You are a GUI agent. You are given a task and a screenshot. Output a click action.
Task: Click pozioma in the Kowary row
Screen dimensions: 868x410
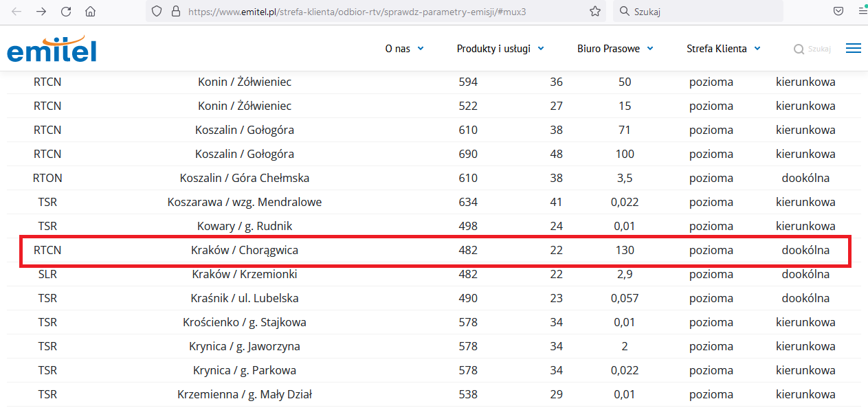tap(711, 227)
